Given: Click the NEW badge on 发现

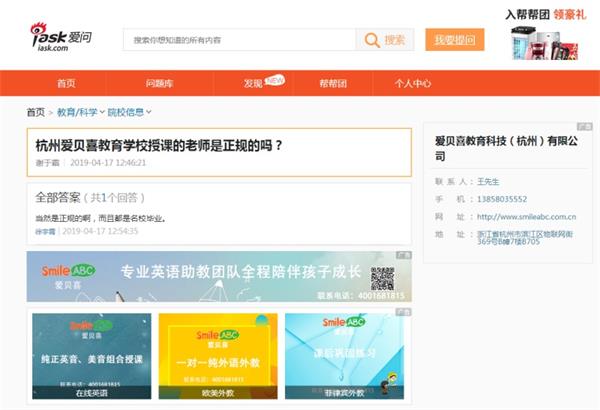Looking at the screenshot, I should 275,80.
